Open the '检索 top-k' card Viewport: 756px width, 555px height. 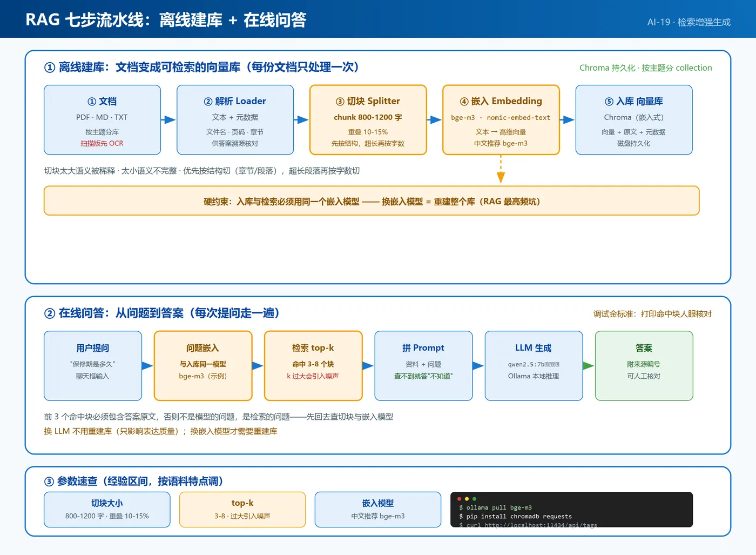click(x=313, y=366)
